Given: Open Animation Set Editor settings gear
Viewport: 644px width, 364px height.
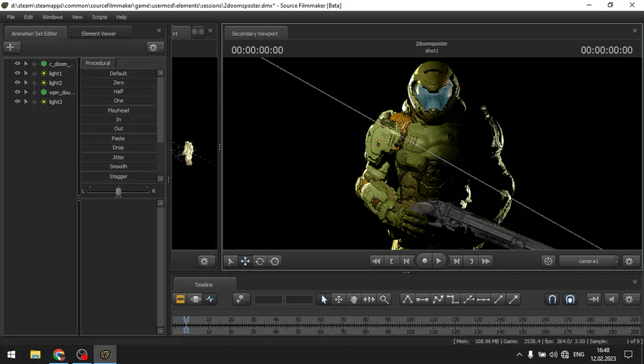Looking at the screenshot, I should [x=155, y=47].
